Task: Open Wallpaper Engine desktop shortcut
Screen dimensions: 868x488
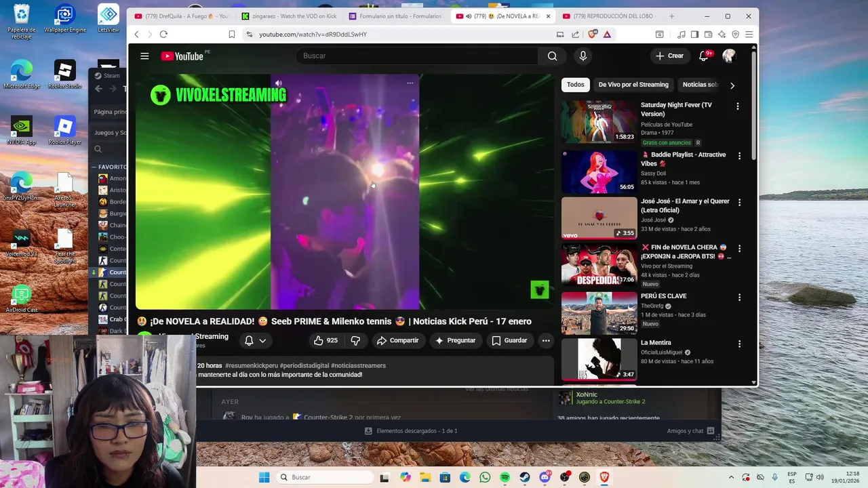Action: pyautogui.click(x=65, y=19)
